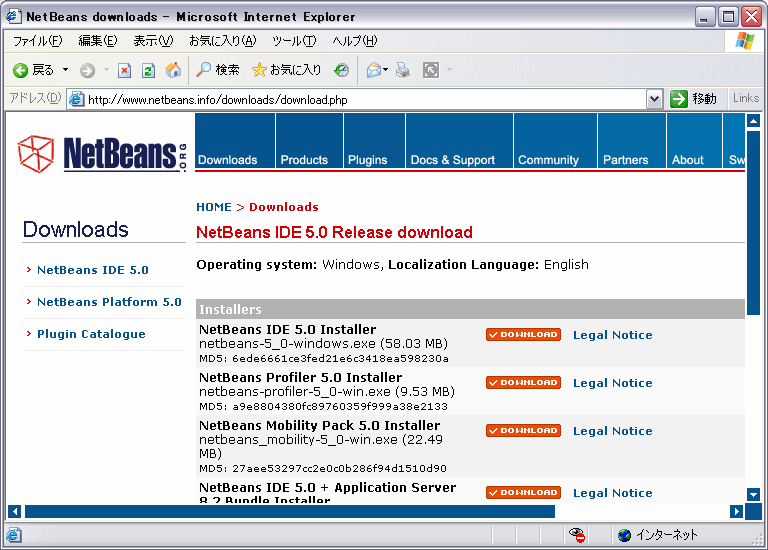Follow the HOME breadcrumb link
768x550 pixels.
coord(214,207)
